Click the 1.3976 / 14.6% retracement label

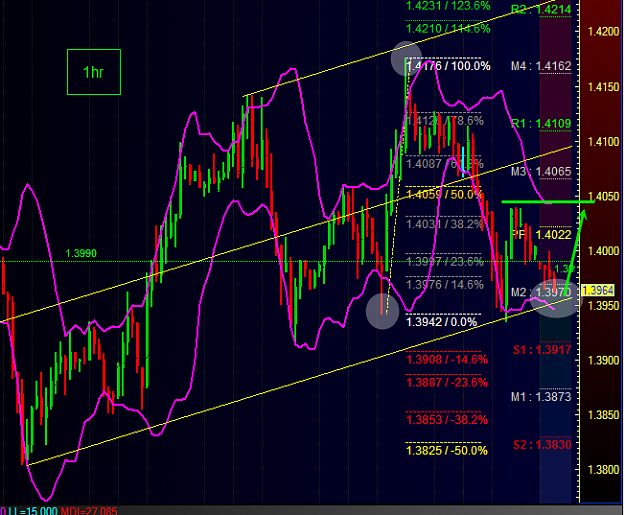pyautogui.click(x=444, y=285)
